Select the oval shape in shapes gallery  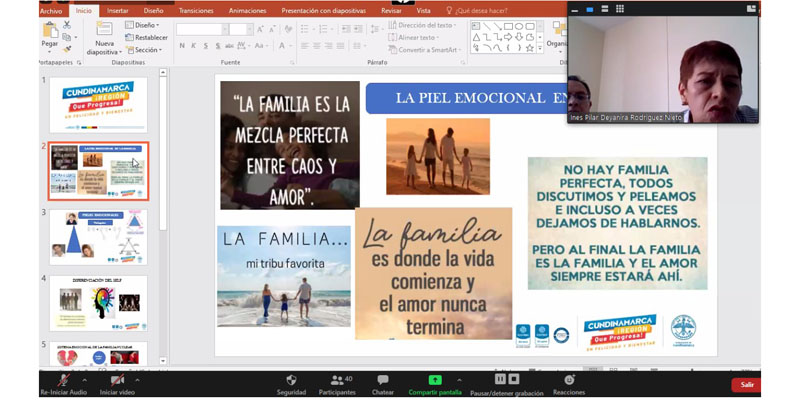click(519, 27)
